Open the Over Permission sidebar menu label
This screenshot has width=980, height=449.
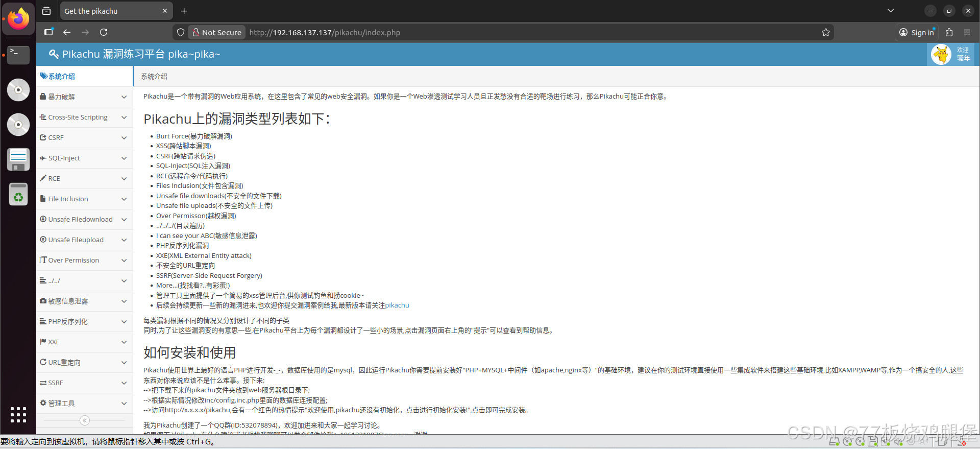(73, 260)
